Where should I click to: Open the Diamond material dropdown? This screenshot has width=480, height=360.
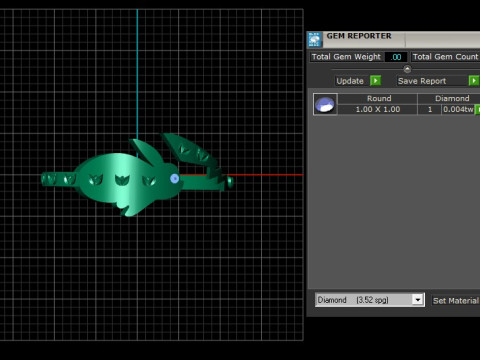(417, 300)
